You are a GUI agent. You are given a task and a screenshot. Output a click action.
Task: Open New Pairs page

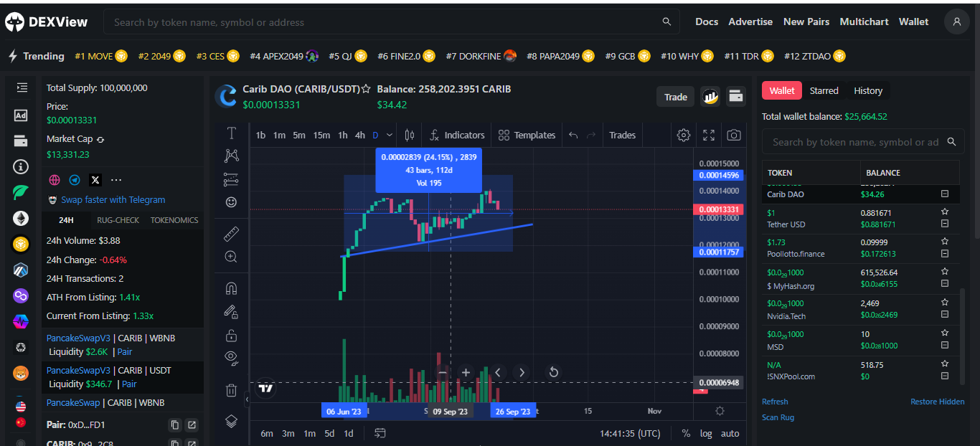click(806, 22)
